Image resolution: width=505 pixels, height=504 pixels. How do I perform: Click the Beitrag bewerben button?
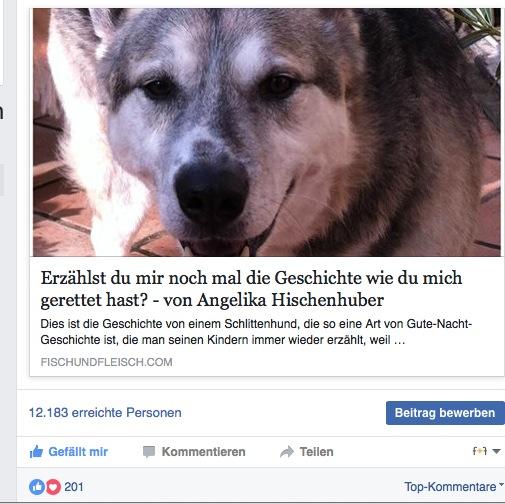pyautogui.click(x=445, y=413)
